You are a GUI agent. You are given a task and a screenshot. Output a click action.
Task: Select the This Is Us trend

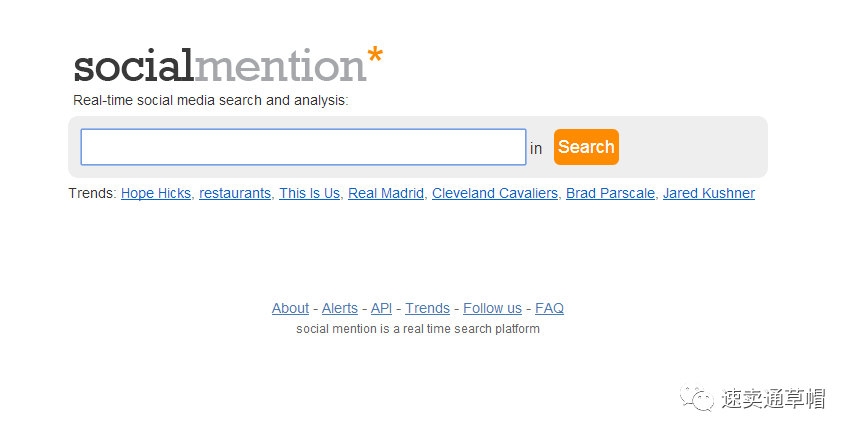tap(310, 193)
